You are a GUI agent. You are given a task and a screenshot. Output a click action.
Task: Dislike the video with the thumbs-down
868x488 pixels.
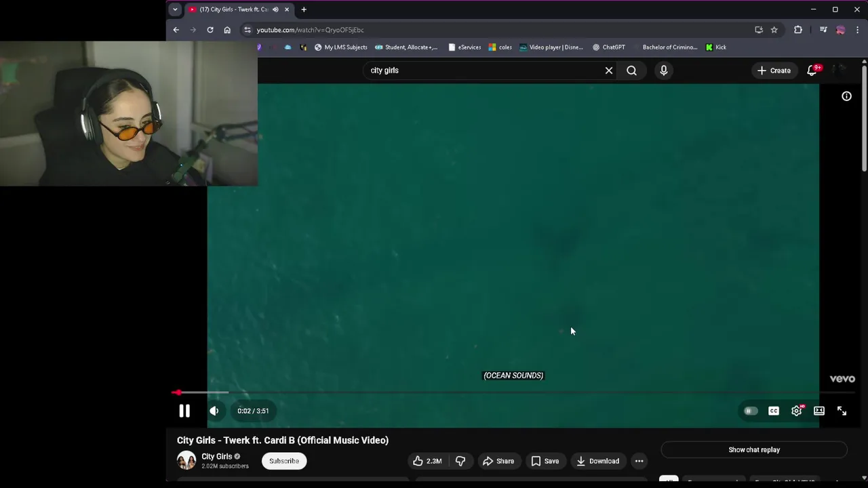pos(460,461)
